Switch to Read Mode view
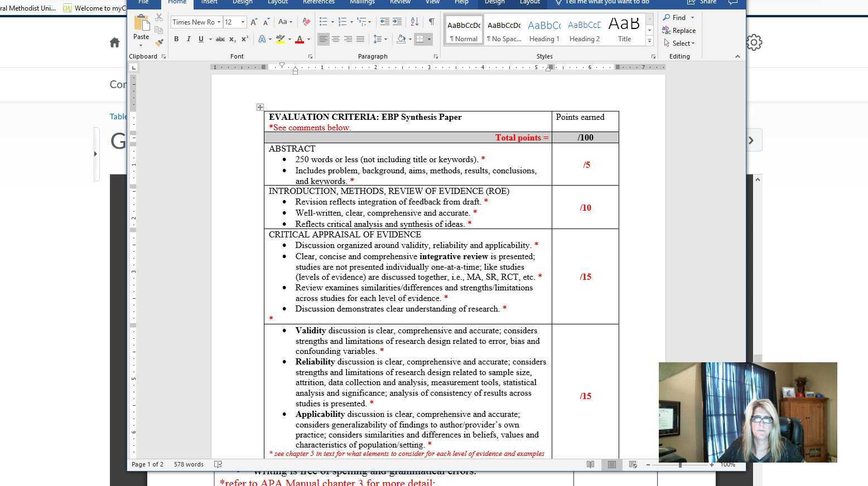This screenshot has width=868, height=486. 591,464
